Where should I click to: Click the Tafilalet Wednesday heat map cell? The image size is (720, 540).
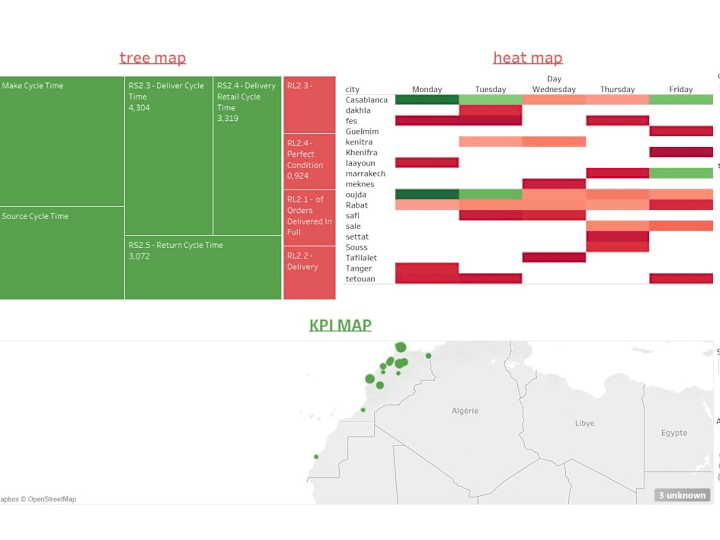coord(554,258)
